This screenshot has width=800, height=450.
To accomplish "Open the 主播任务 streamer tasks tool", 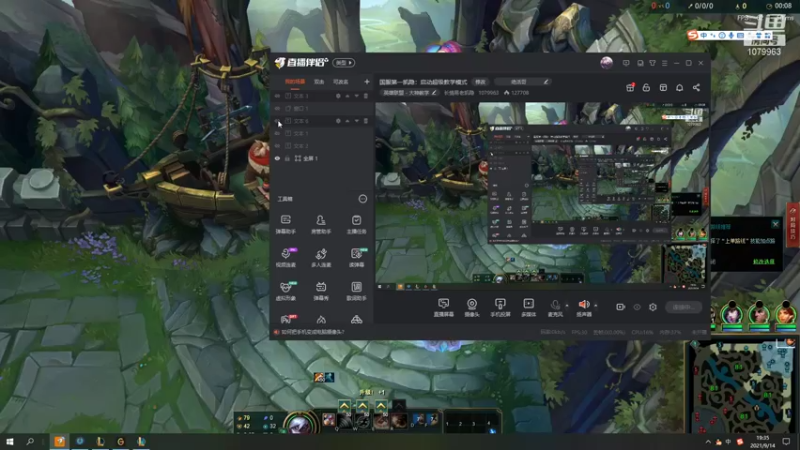I will pyautogui.click(x=356, y=224).
